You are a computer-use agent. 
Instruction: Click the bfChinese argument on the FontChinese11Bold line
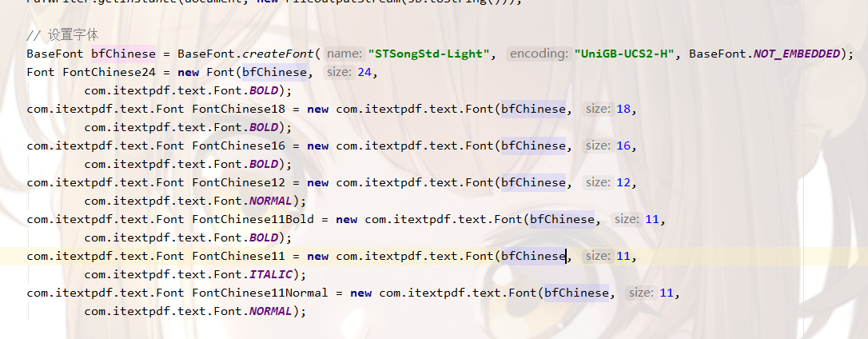tap(563, 219)
